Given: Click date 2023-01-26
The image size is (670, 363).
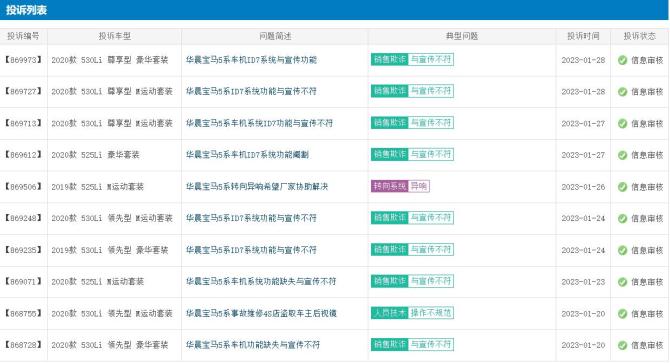Looking at the screenshot, I should coord(583,187).
